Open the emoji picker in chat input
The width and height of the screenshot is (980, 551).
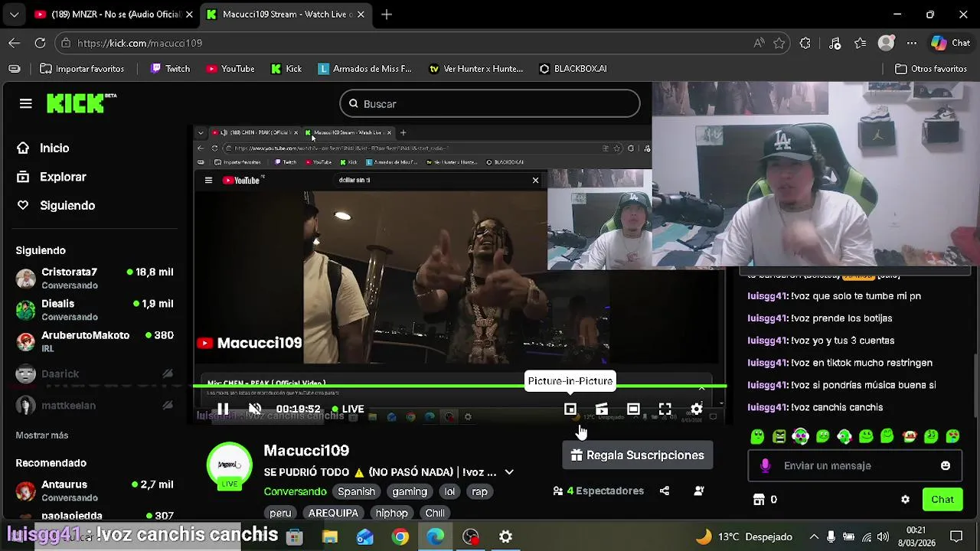[x=946, y=465]
